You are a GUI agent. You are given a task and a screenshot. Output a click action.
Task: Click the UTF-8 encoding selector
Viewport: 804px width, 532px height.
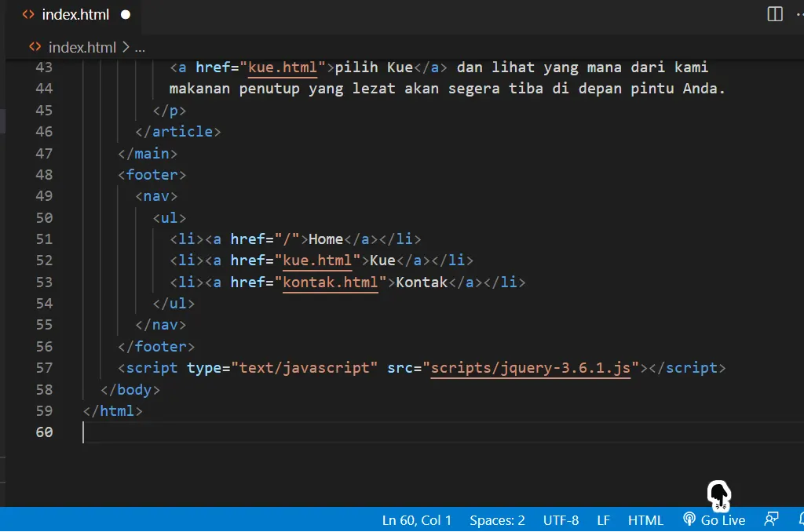pos(561,520)
